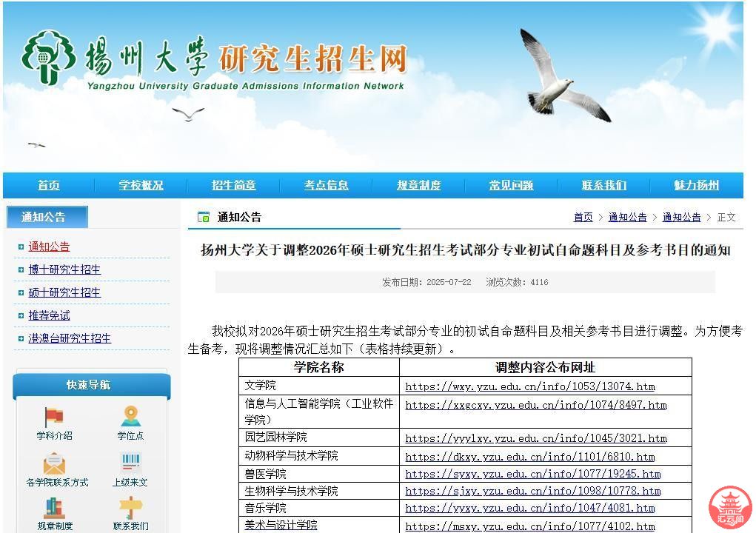756x533 pixels.
Task: Open 常见问题 navigation item
Action: (511, 185)
